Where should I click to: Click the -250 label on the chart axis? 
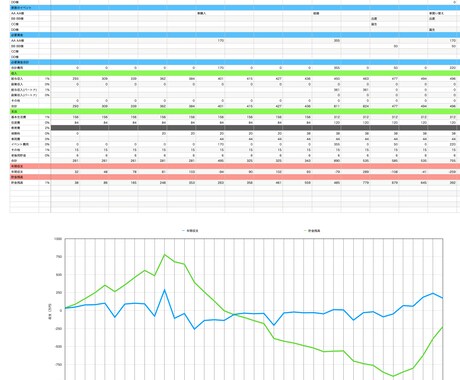(x=58, y=329)
